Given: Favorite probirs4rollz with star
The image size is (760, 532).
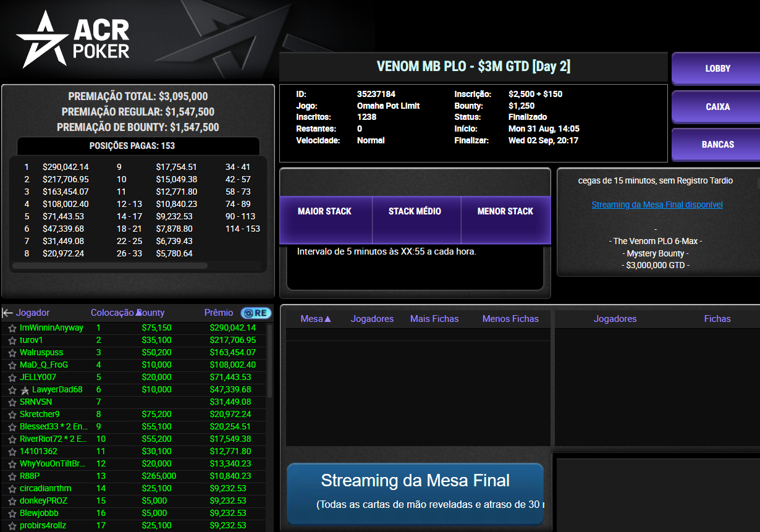Looking at the screenshot, I should (x=12, y=526).
